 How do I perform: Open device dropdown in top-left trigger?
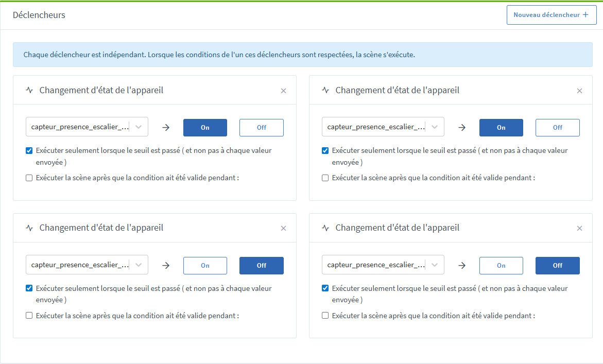click(87, 127)
